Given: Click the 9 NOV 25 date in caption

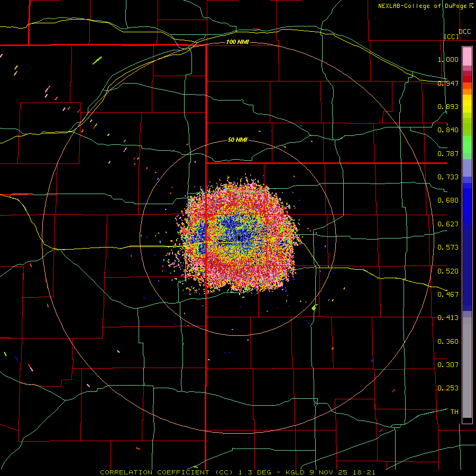Looking at the screenshot, I should tap(329, 472).
